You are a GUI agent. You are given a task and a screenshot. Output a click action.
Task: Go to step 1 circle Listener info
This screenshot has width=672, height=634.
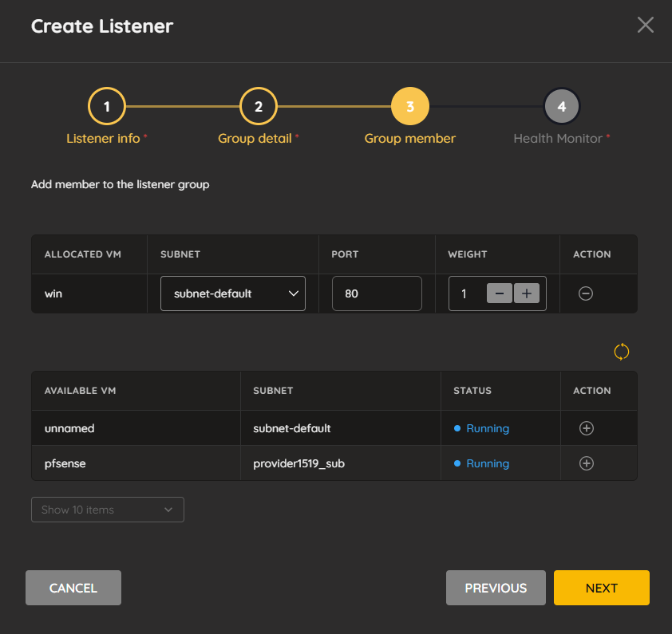pos(107,106)
